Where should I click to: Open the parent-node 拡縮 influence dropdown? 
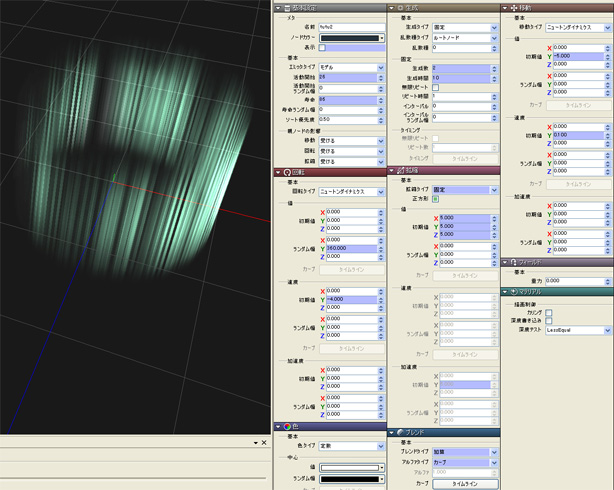(x=352, y=161)
